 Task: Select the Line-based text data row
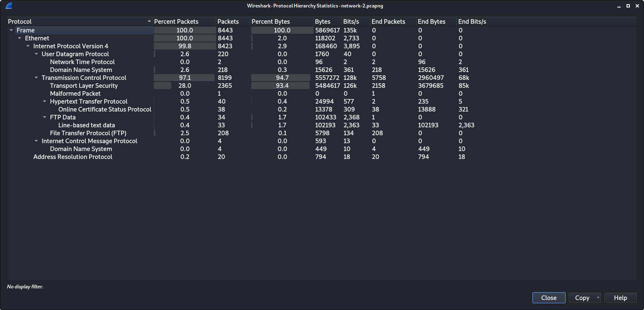[x=322, y=125]
